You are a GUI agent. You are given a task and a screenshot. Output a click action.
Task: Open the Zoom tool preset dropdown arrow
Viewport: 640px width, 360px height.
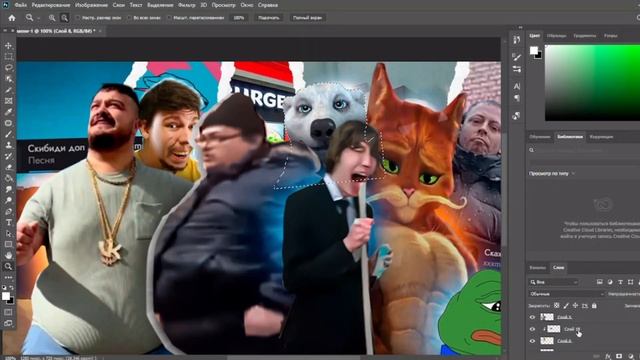[38, 18]
